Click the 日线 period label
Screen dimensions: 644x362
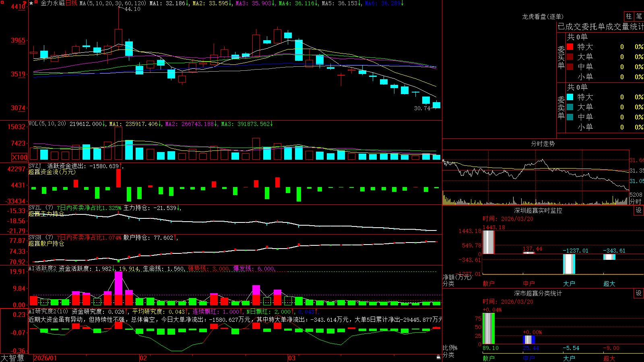[71, 3]
